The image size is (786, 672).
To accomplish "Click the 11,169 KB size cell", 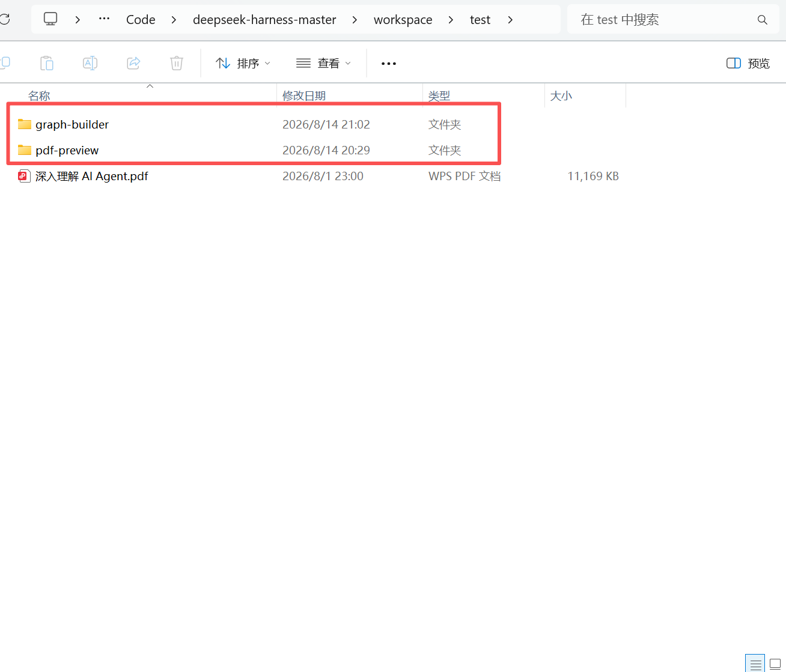I will [x=593, y=176].
